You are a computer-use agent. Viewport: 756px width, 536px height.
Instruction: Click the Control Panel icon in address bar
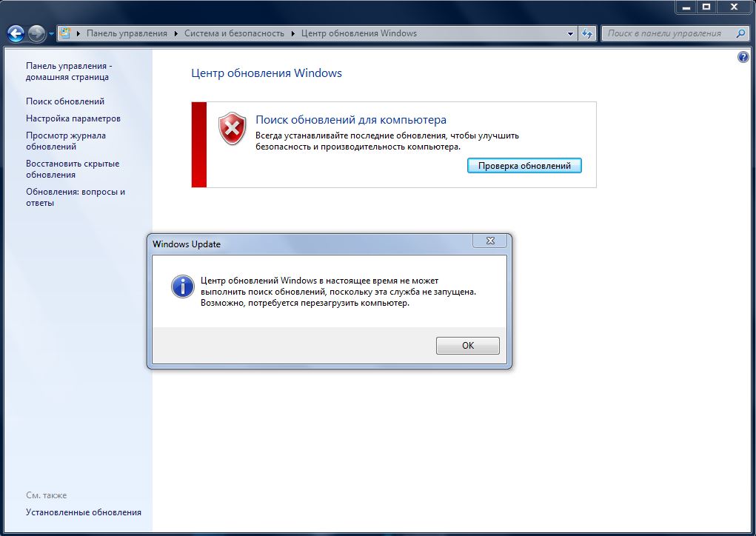64,33
